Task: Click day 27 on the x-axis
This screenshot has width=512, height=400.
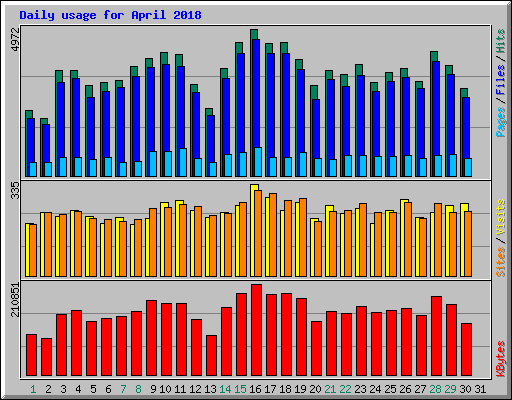Action: (x=420, y=389)
